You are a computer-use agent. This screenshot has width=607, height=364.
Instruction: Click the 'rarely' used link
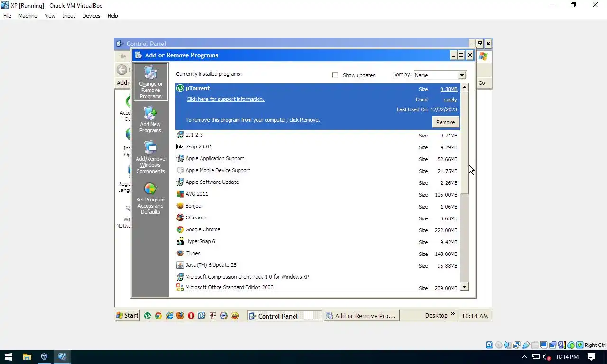450,100
